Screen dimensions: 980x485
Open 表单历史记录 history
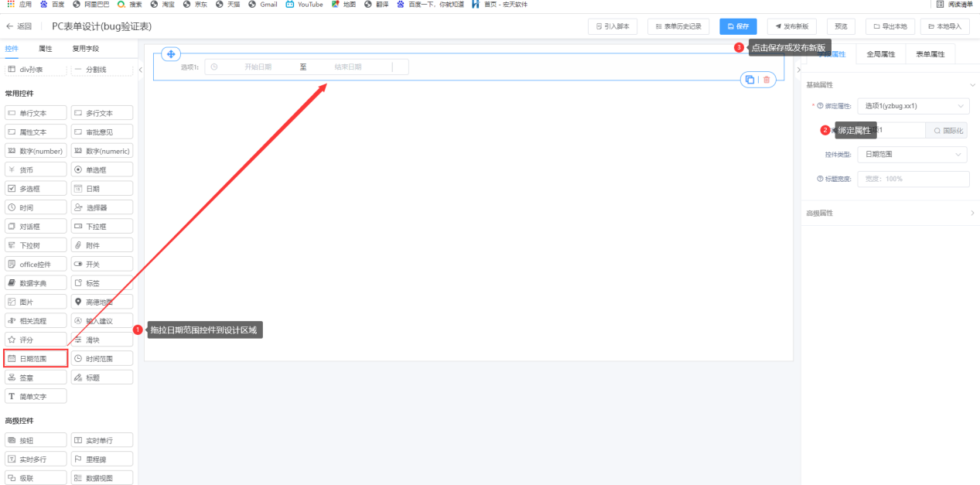click(x=678, y=26)
